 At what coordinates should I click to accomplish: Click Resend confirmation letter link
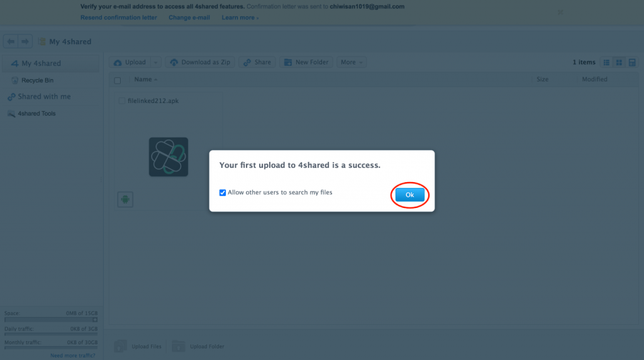pyautogui.click(x=119, y=18)
